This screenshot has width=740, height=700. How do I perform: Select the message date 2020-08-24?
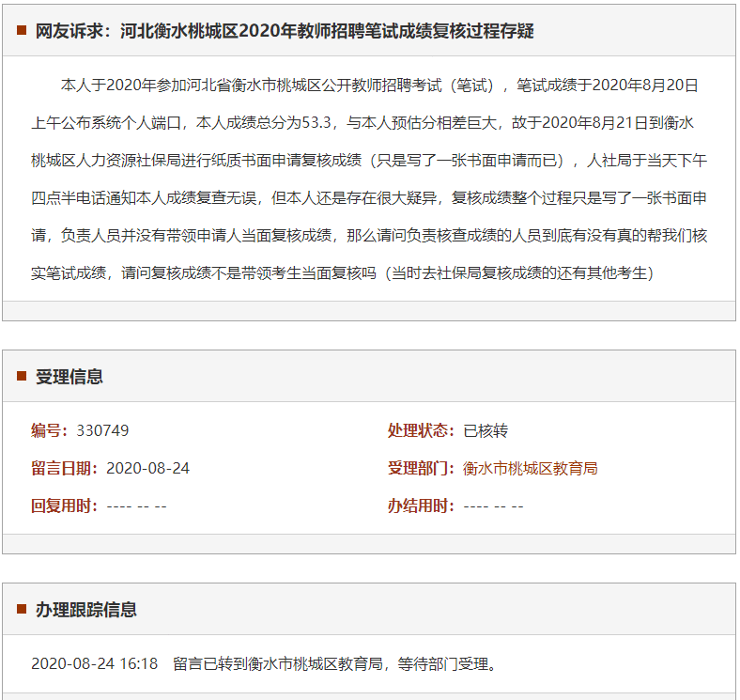coord(147,469)
